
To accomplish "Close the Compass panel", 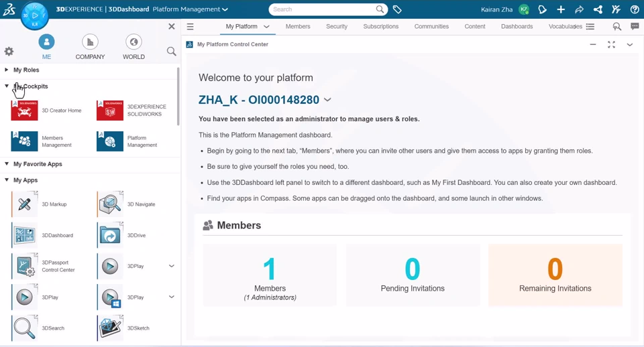I will pyautogui.click(x=172, y=27).
